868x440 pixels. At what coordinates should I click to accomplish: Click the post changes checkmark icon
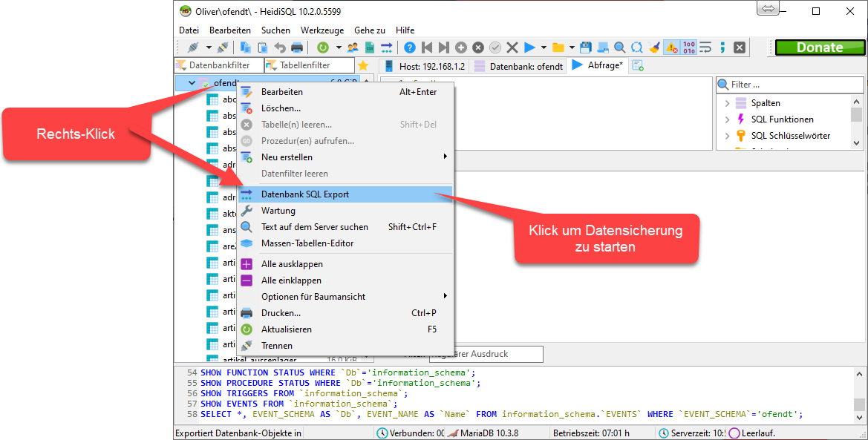pyautogui.click(x=495, y=47)
